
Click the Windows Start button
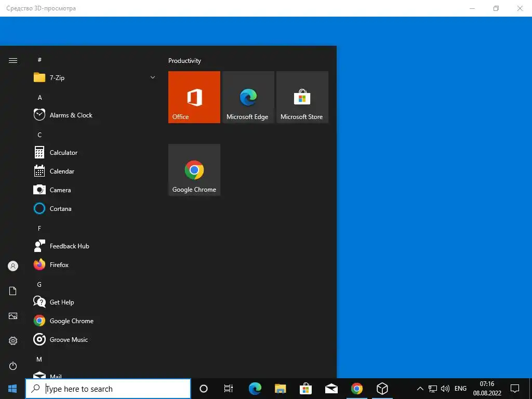tap(12, 389)
